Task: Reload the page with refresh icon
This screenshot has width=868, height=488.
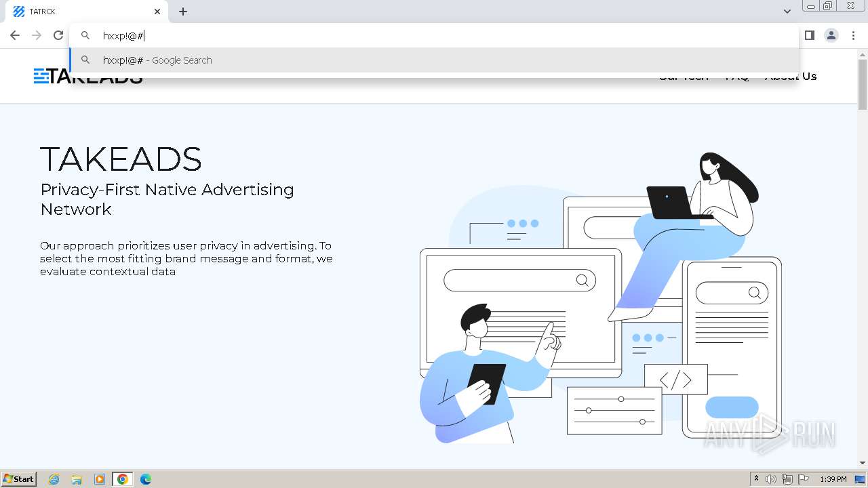Action: (58, 35)
